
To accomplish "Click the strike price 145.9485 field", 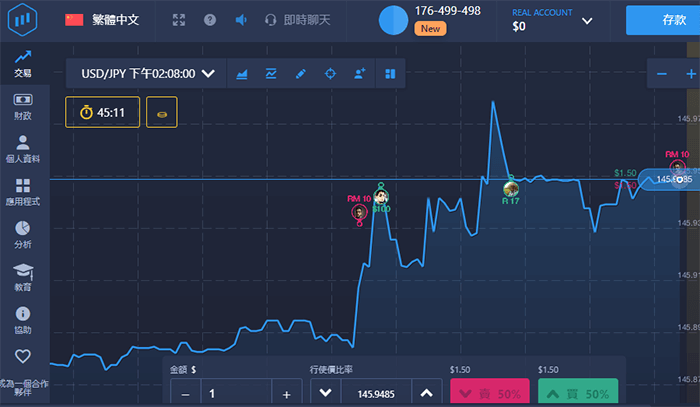I will 371,394.
